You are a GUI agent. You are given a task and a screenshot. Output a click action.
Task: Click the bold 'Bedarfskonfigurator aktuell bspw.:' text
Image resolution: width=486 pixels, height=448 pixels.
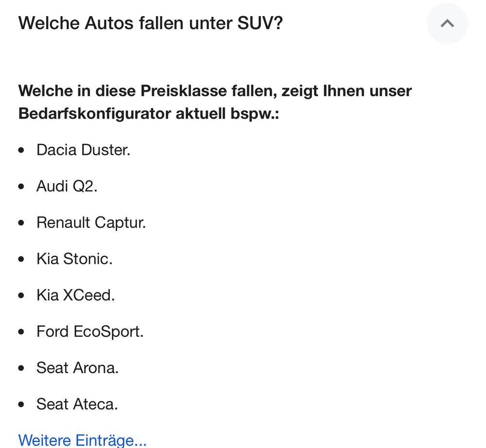click(x=149, y=113)
